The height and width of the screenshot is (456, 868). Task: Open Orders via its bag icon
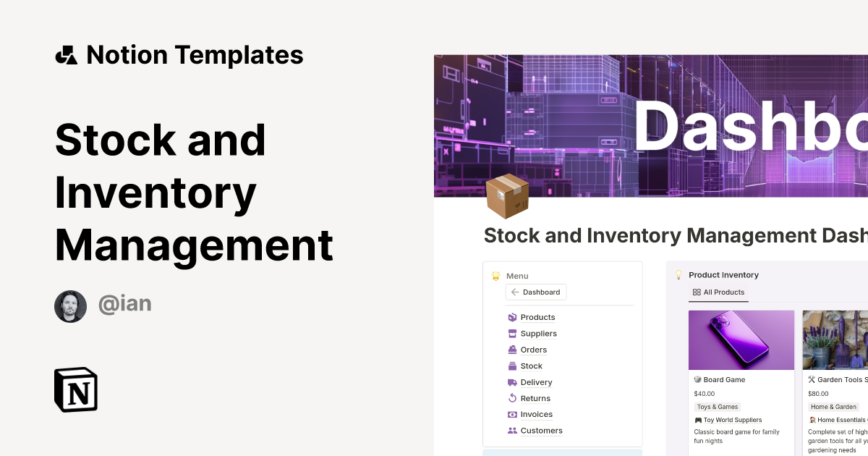pos(512,350)
